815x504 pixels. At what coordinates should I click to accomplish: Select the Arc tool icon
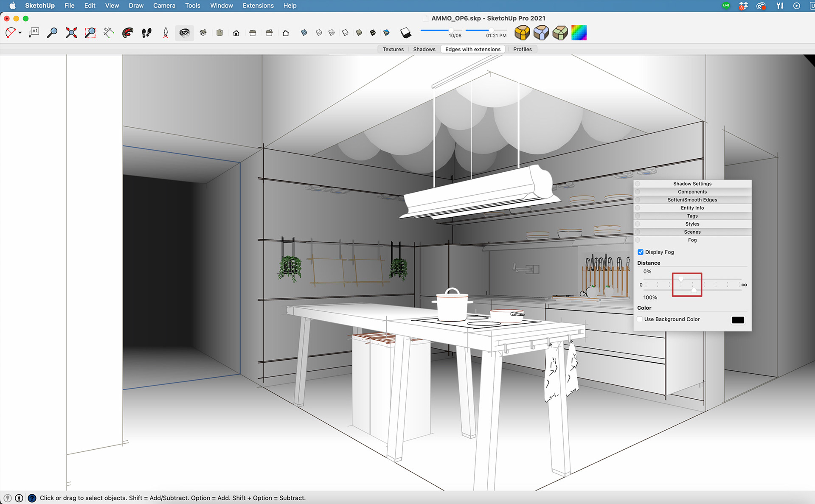(10, 33)
